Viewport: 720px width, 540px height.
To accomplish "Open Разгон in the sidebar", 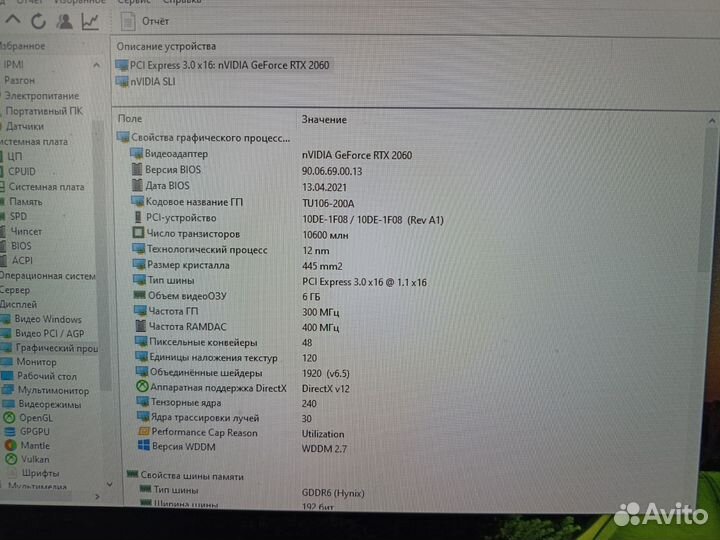I will pos(19,80).
